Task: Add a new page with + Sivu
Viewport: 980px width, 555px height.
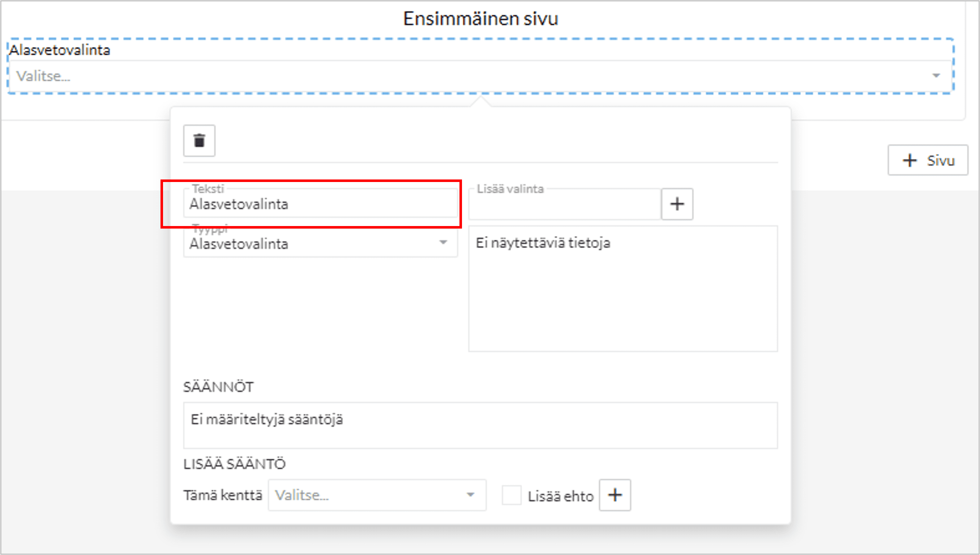Action: pos(928,160)
